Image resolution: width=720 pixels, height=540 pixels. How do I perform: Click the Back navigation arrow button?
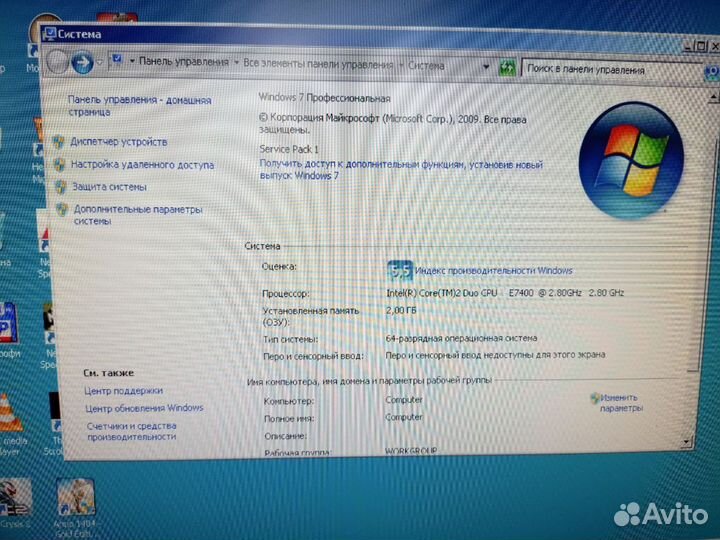click(57, 62)
